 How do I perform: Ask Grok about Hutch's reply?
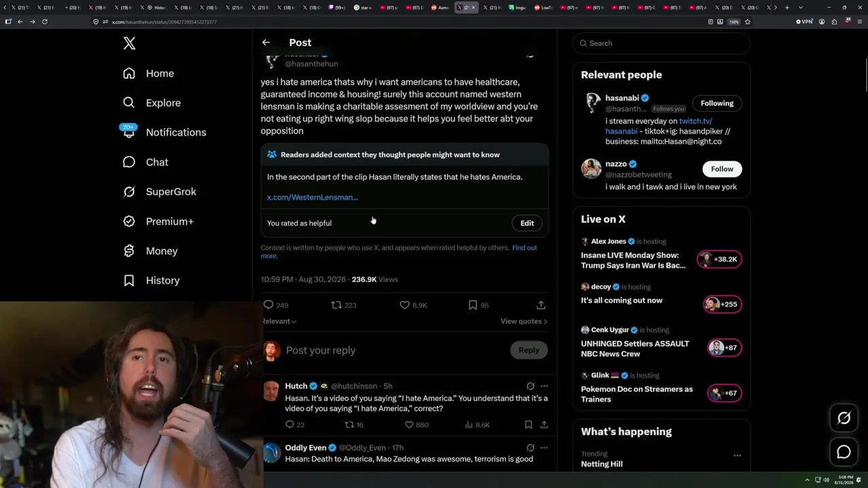[530, 386]
